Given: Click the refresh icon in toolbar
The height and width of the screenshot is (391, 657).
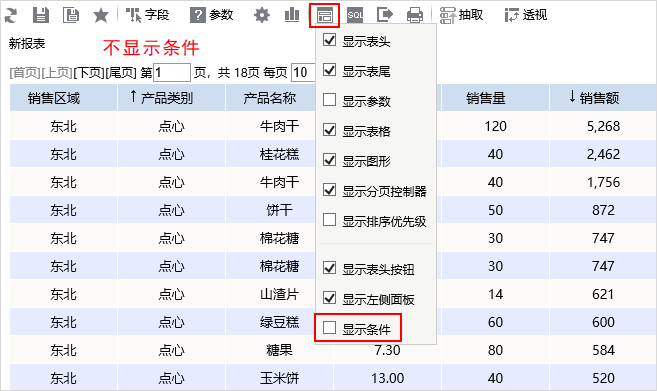Looking at the screenshot, I should [x=11, y=16].
